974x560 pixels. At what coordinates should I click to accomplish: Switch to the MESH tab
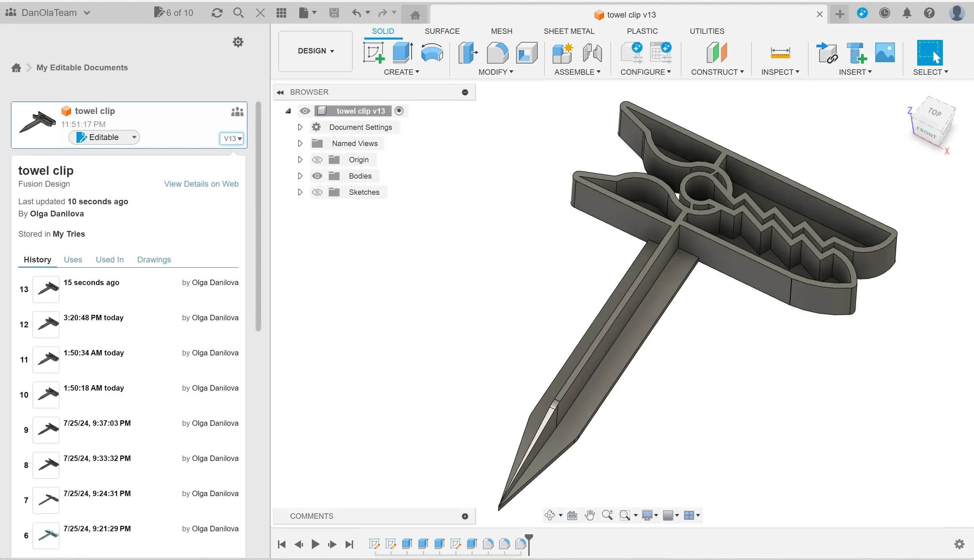click(x=502, y=31)
